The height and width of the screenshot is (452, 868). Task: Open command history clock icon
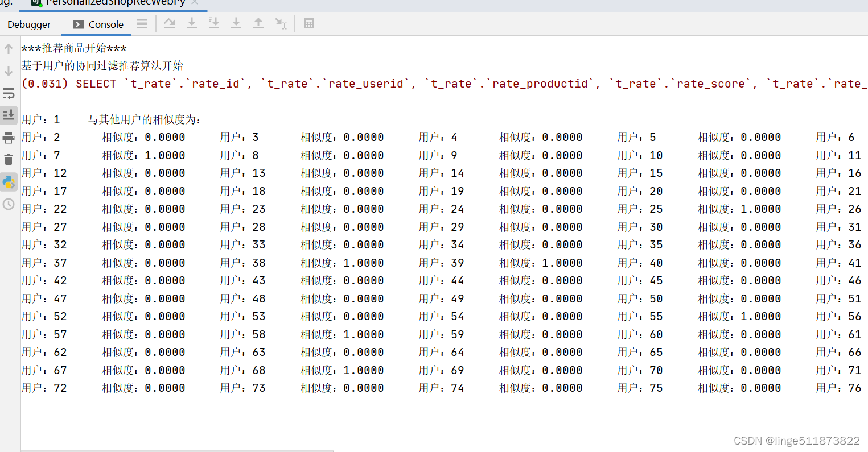[9, 204]
